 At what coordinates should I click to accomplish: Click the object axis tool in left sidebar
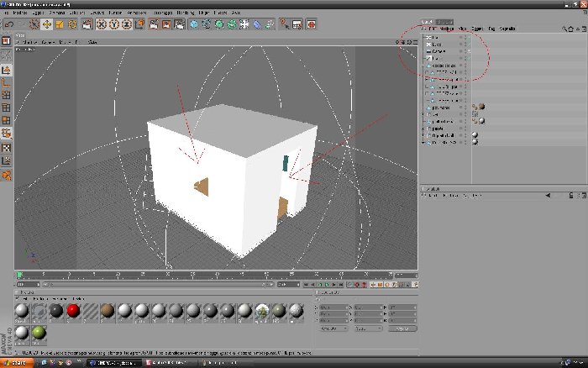tap(7, 83)
